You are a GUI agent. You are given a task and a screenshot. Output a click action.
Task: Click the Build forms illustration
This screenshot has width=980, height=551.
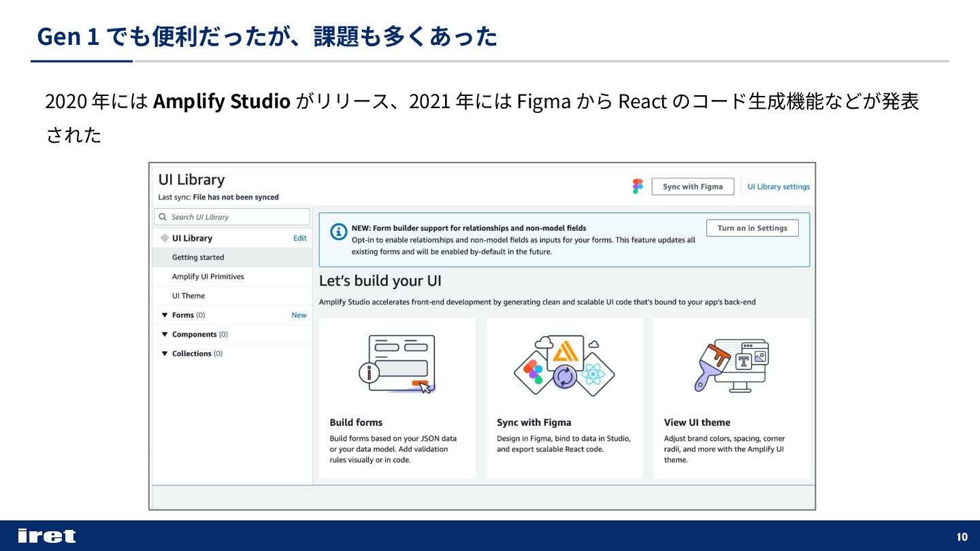click(x=397, y=363)
